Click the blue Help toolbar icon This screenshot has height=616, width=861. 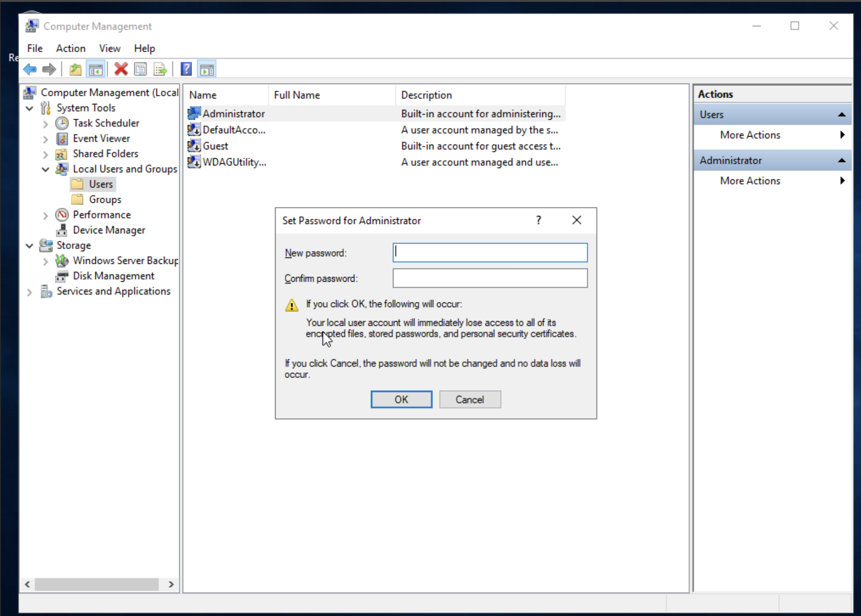click(186, 69)
